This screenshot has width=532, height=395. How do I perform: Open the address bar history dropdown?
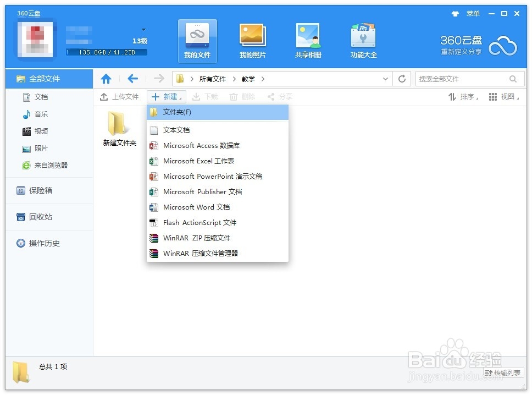tap(385, 79)
